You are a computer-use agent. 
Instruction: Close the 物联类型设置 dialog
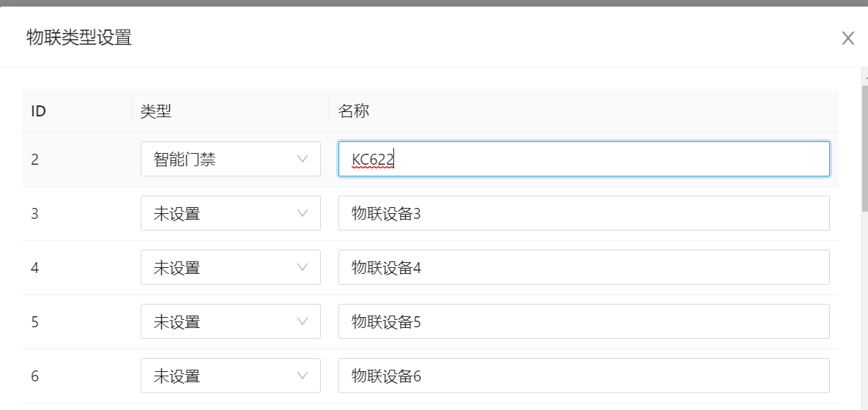847,38
